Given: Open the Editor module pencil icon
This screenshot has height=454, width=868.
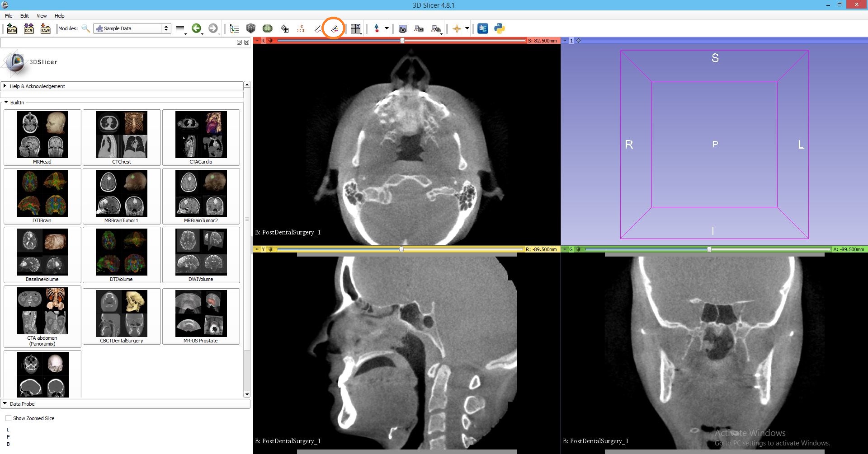Looking at the screenshot, I should coord(318,28).
